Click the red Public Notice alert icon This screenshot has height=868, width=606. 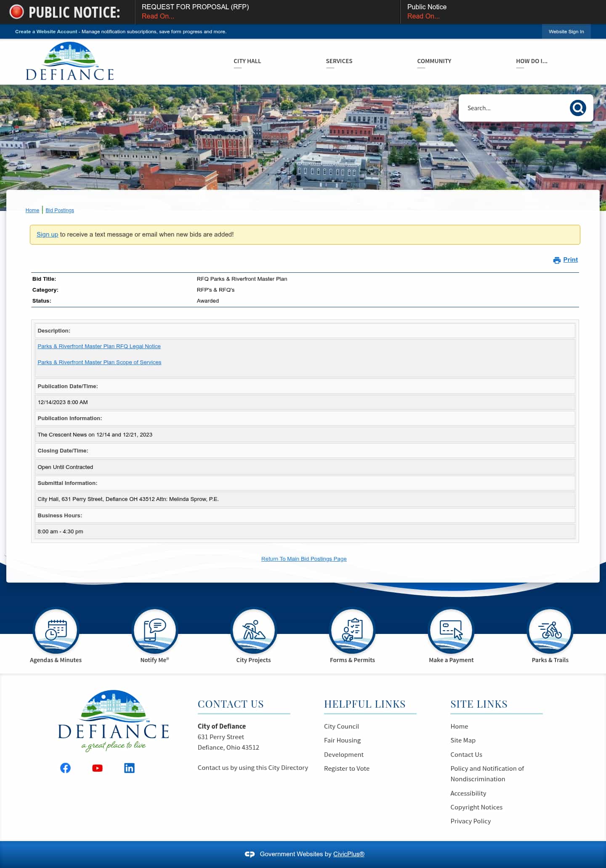coord(17,12)
